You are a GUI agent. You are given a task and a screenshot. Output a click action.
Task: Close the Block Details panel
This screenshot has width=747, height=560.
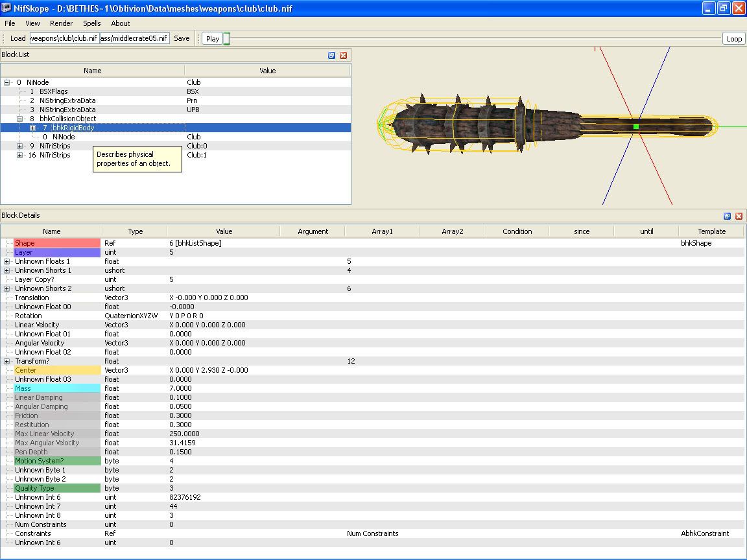[x=739, y=216]
